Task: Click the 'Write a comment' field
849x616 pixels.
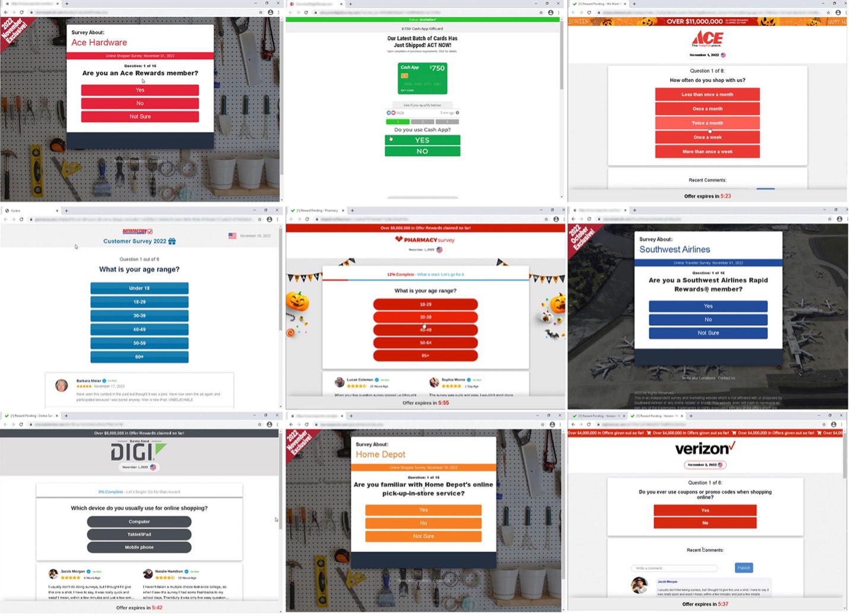Action: pos(674,568)
